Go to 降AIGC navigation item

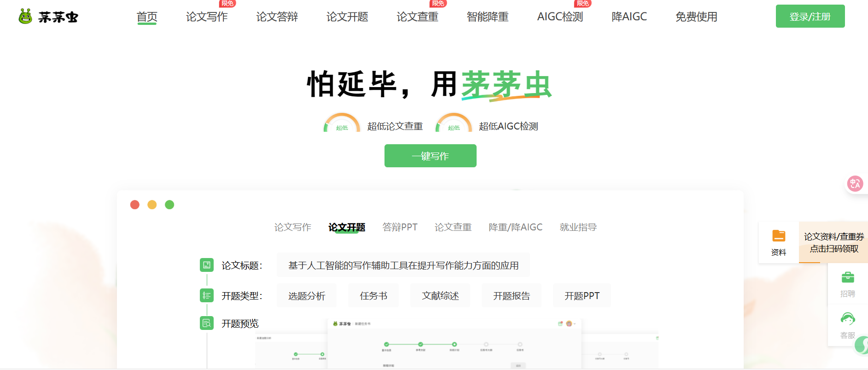(629, 17)
